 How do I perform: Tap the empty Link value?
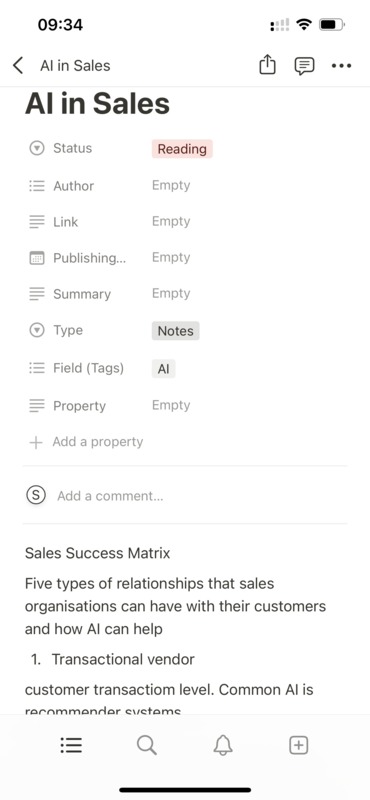[171, 221]
